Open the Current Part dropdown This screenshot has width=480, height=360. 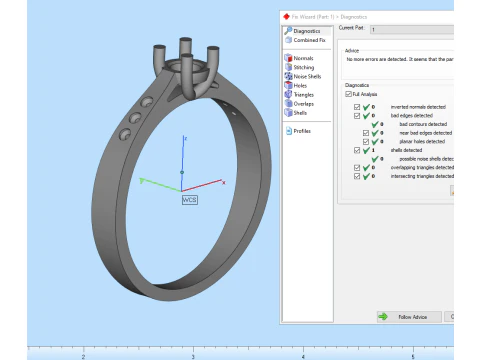[x=412, y=30]
